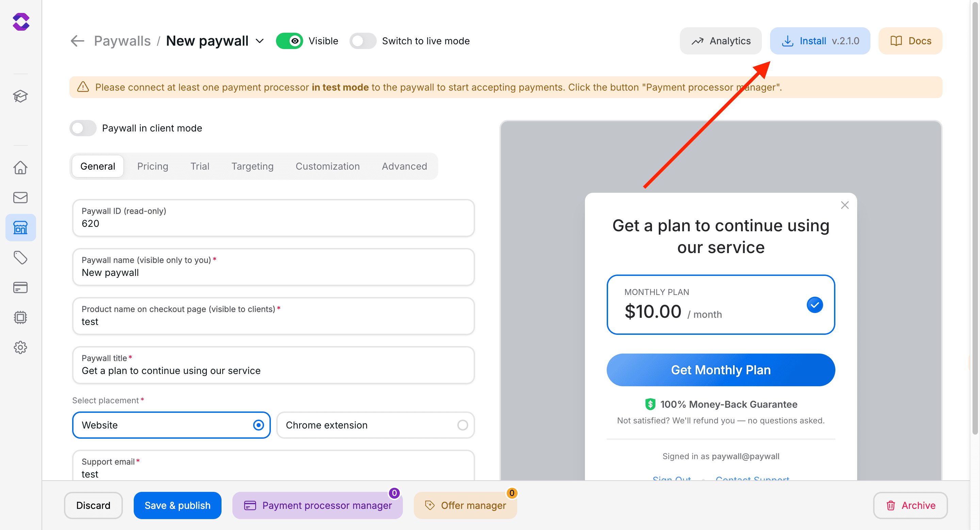Open the tags/offers sidebar icon
Image resolution: width=980 pixels, height=530 pixels.
tap(20, 258)
